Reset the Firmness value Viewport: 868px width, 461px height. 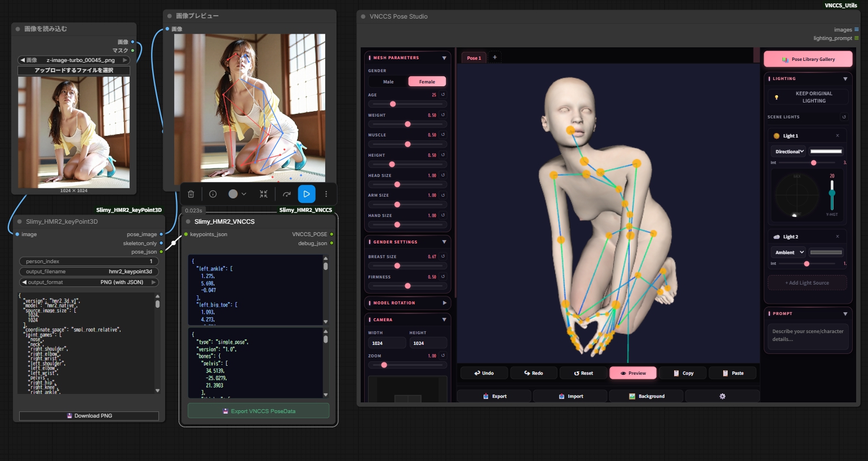click(443, 277)
